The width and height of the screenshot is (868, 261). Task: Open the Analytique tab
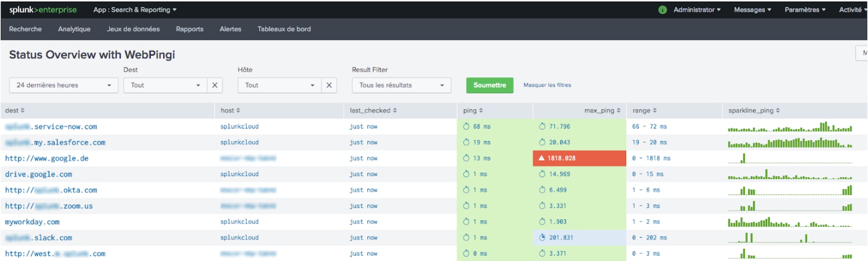click(74, 29)
